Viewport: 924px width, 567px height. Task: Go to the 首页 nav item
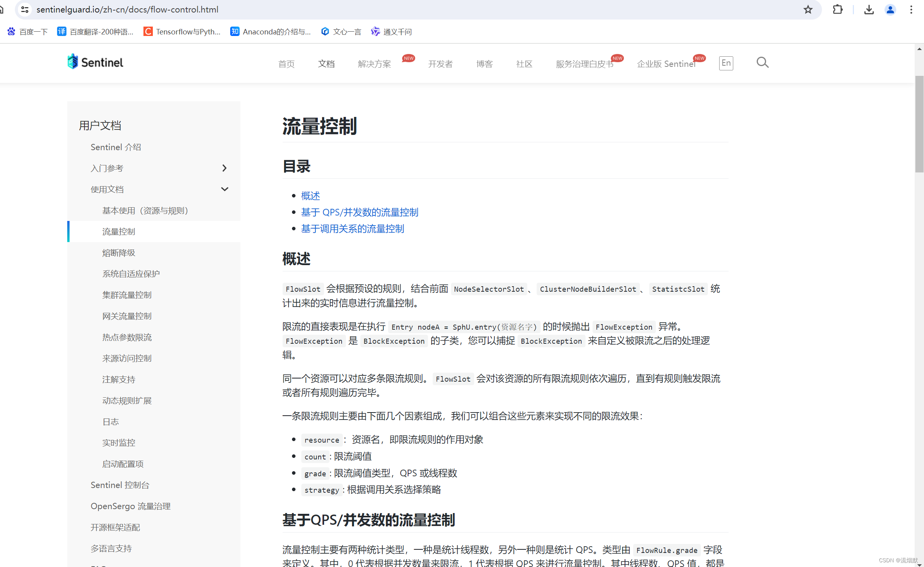pos(287,64)
